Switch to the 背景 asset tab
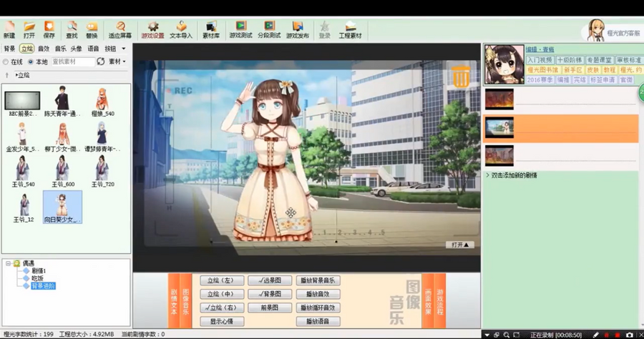Screen dimensions: 644x339 tap(9, 49)
